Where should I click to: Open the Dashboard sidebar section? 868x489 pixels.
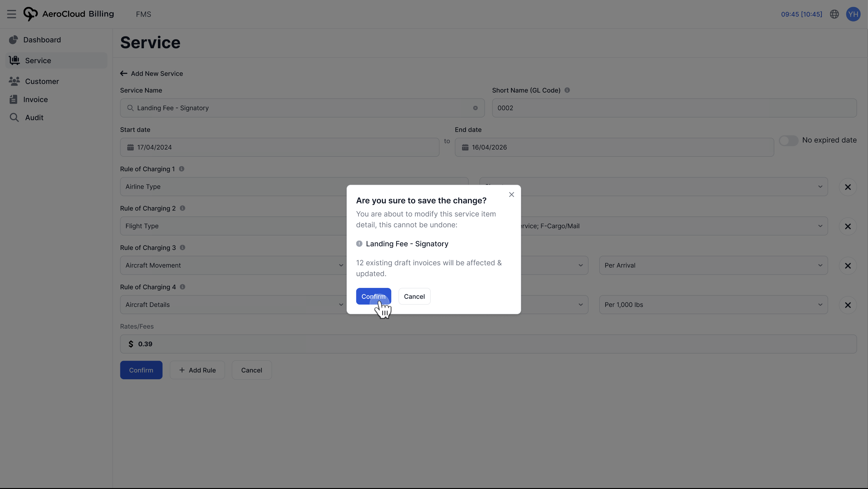pyautogui.click(x=42, y=39)
